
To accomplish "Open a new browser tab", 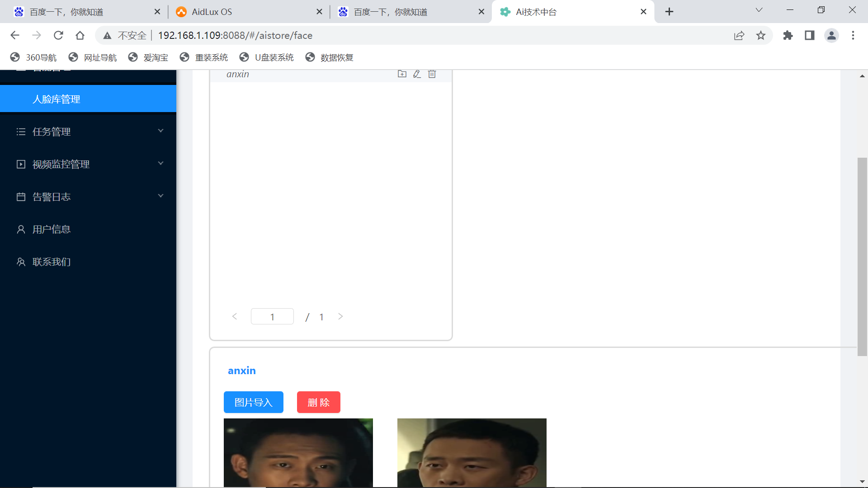I will [x=670, y=12].
